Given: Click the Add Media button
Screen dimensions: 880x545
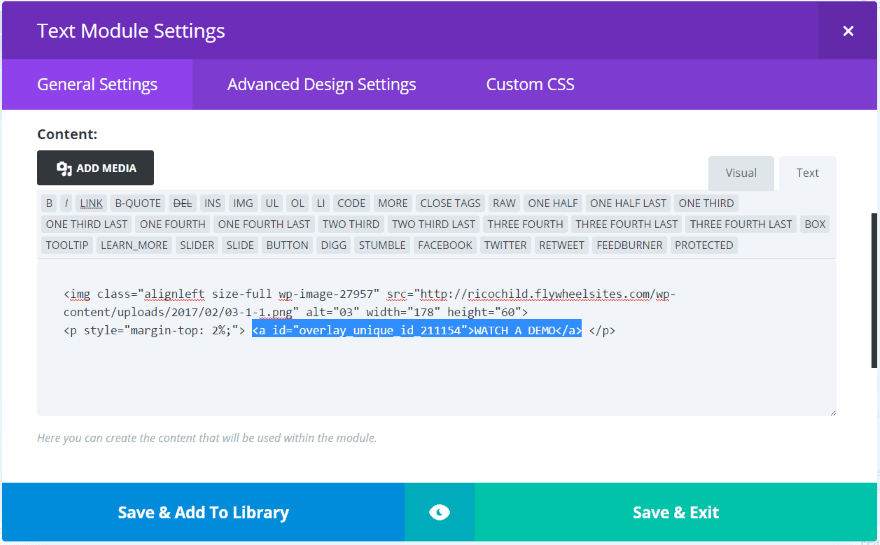Looking at the screenshot, I should click(x=96, y=168).
